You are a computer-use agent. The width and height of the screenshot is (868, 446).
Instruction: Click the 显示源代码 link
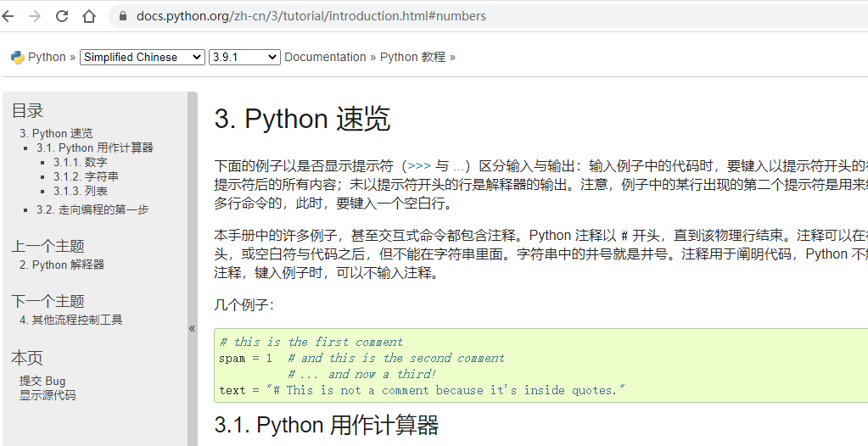tap(48, 395)
